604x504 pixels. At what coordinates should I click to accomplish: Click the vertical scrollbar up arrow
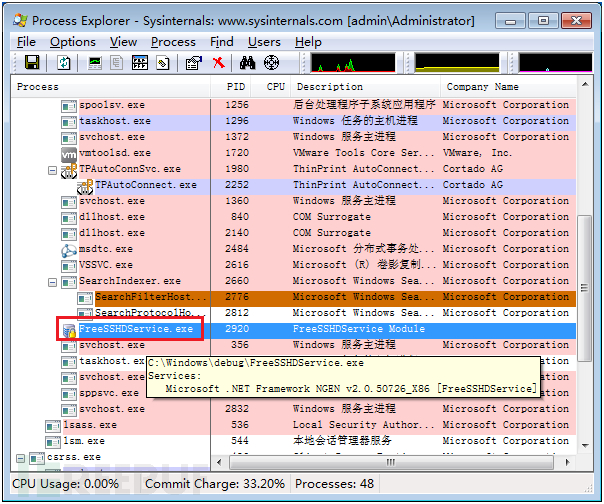tap(585, 84)
